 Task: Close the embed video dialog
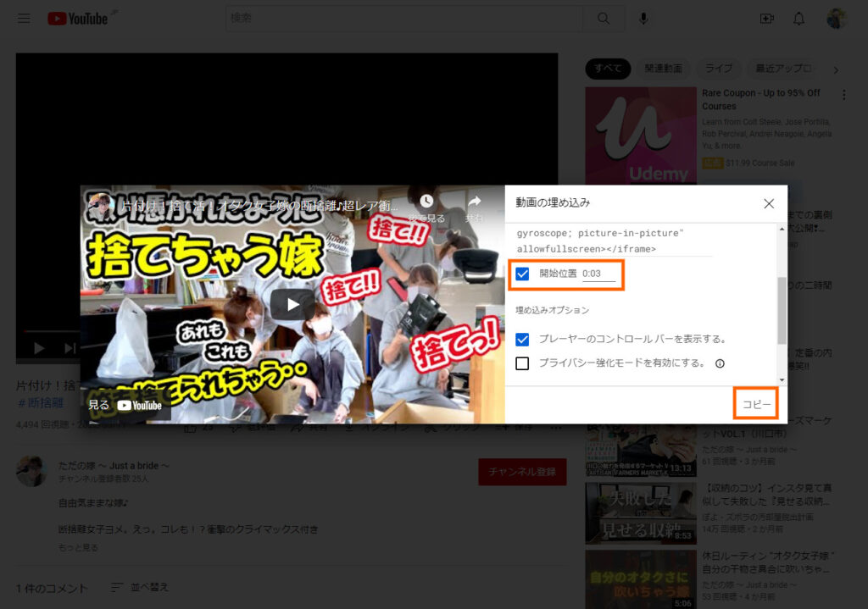coord(769,203)
